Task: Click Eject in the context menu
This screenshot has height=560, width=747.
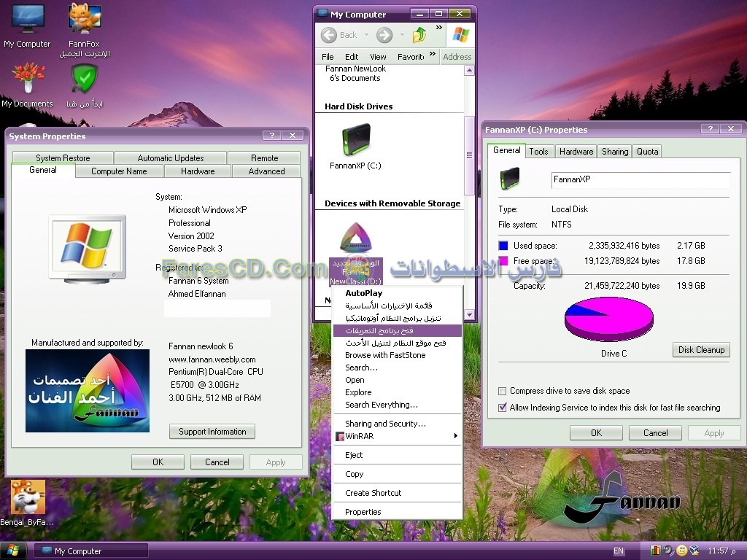Action: (398, 455)
